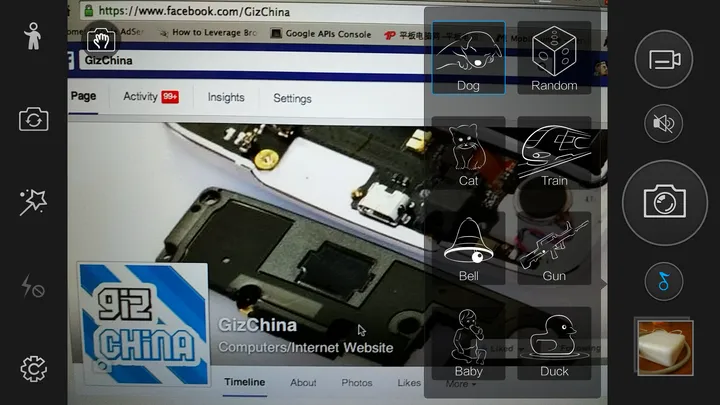The width and height of the screenshot is (720, 405).
Task: Select the Dog shutter sound
Action: coord(469,58)
